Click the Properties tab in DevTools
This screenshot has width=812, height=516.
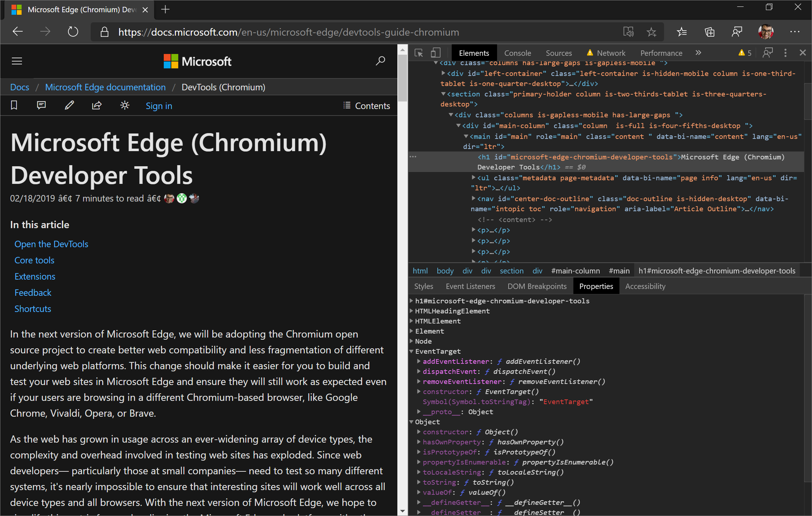click(596, 286)
